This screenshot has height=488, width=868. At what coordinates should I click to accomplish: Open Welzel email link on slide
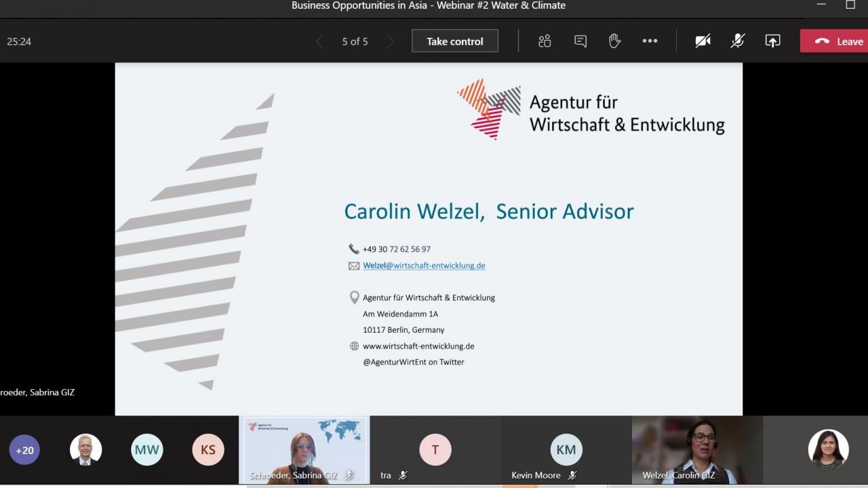[424, 266]
